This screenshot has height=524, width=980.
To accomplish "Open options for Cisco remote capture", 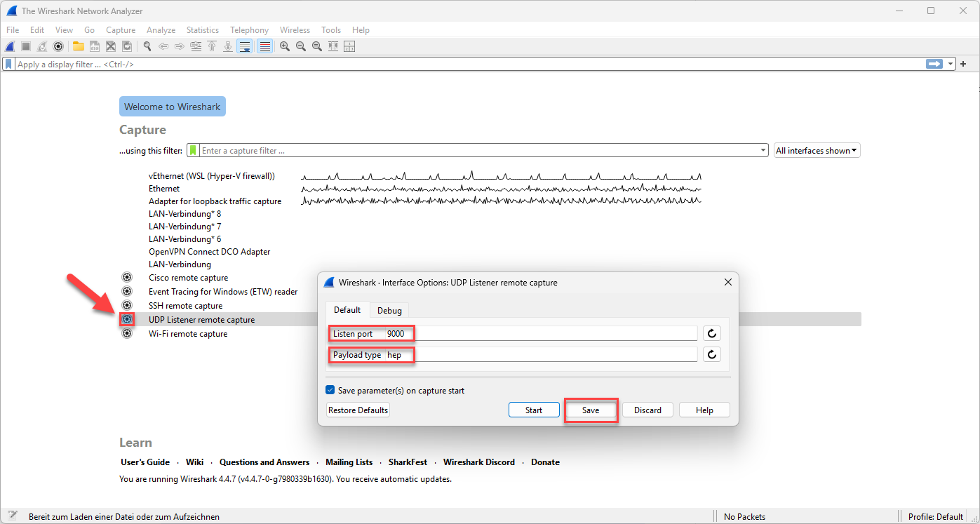I will pos(127,277).
